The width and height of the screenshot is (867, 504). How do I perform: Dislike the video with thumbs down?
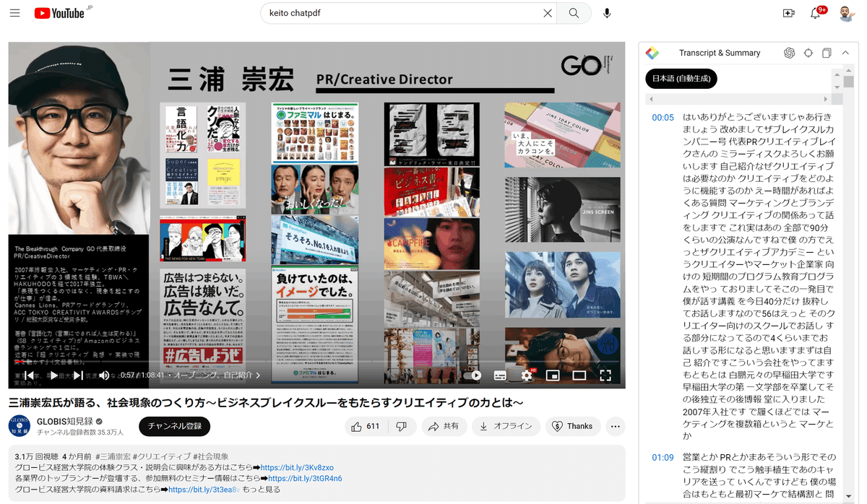pos(402,426)
